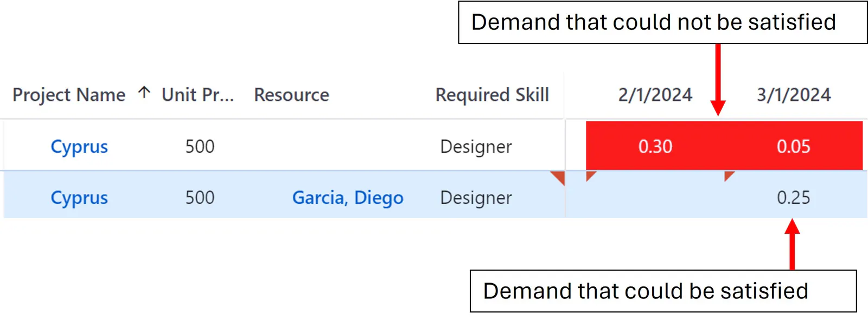The width and height of the screenshot is (868, 320).
Task: Click the Designer skill in the red-highlighted row
Action: (476, 146)
